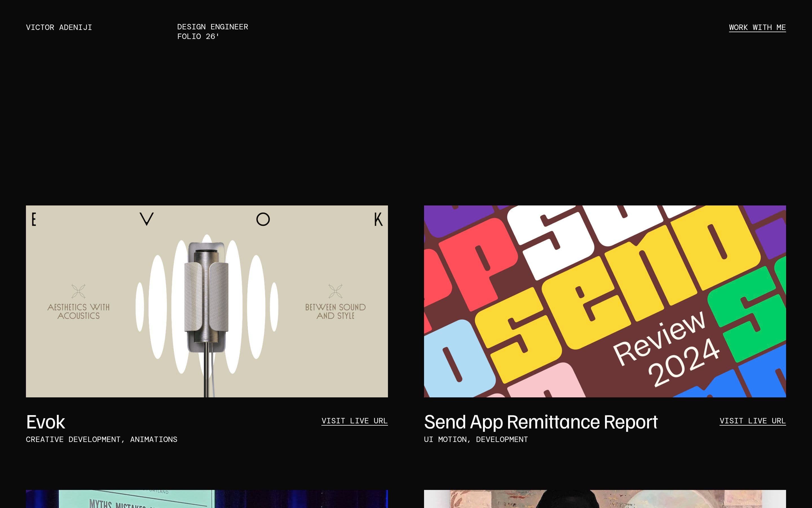812x508 pixels.
Task: Click the Victor Adeniji site name
Action: click(59, 27)
